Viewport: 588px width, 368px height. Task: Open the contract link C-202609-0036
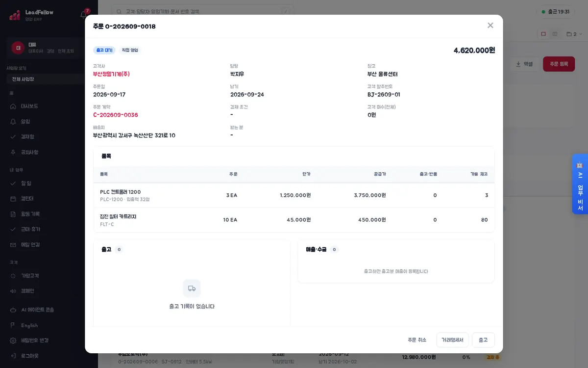tap(116, 115)
